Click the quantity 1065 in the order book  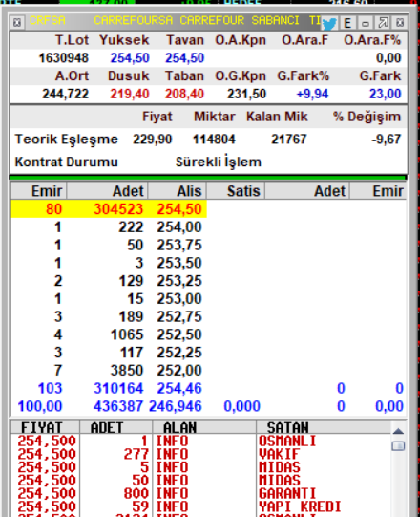click(127, 334)
